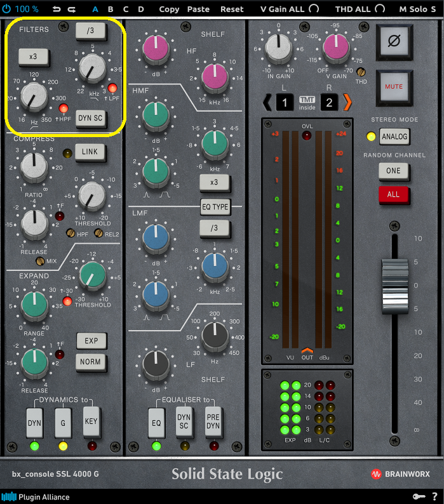This screenshot has height=504, width=444.
Task: Click the IN GAIN knob
Action: pyautogui.click(x=279, y=47)
